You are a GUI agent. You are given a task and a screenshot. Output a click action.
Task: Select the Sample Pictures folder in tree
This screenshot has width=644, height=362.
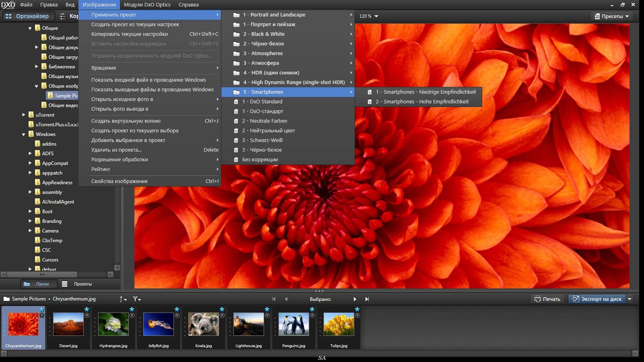click(x=62, y=96)
